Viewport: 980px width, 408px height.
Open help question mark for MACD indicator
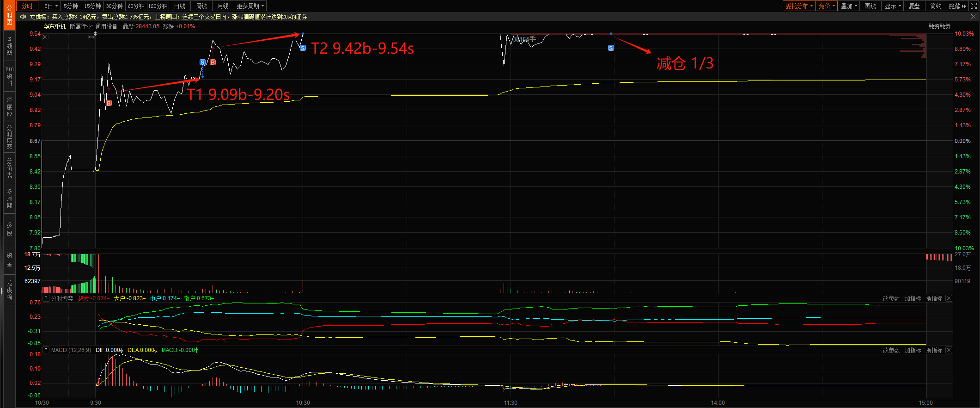click(46, 350)
